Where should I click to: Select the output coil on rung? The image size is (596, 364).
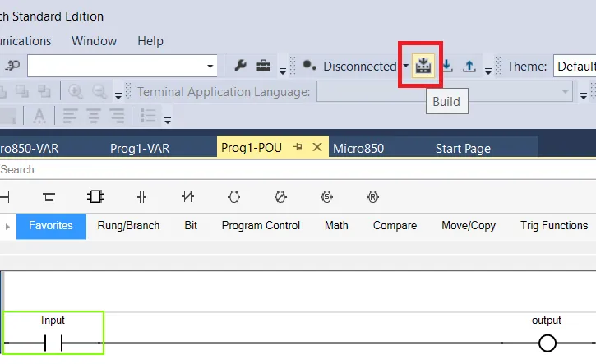click(547, 343)
